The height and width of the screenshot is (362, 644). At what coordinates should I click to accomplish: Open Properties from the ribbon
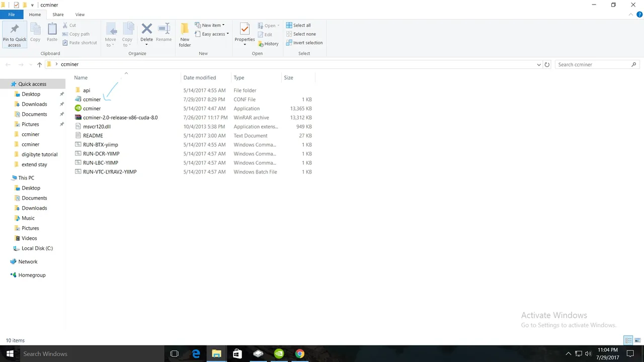coord(245,34)
